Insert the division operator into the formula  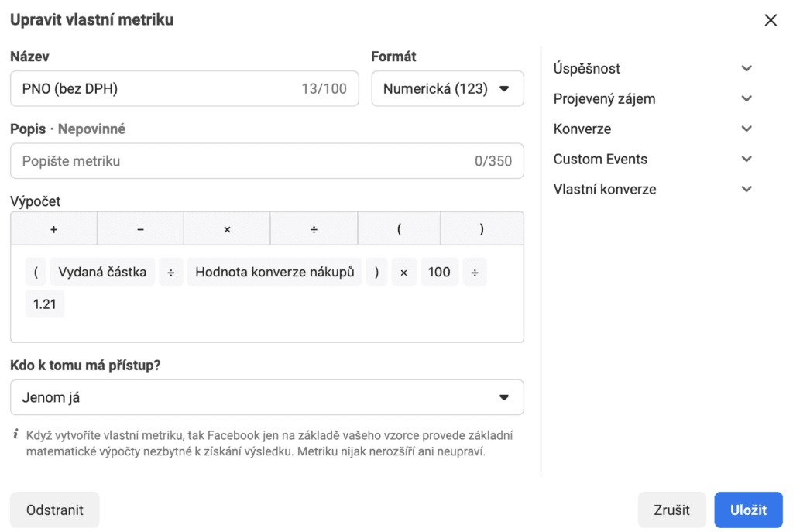pyautogui.click(x=314, y=228)
